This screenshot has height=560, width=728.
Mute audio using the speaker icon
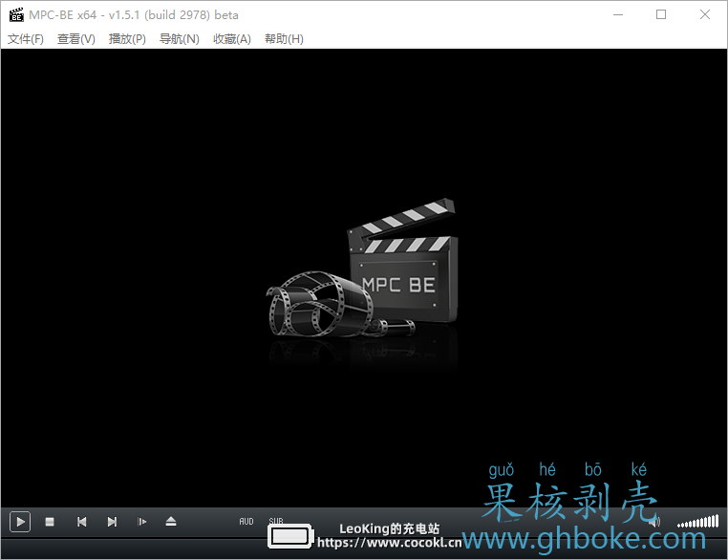[654, 523]
